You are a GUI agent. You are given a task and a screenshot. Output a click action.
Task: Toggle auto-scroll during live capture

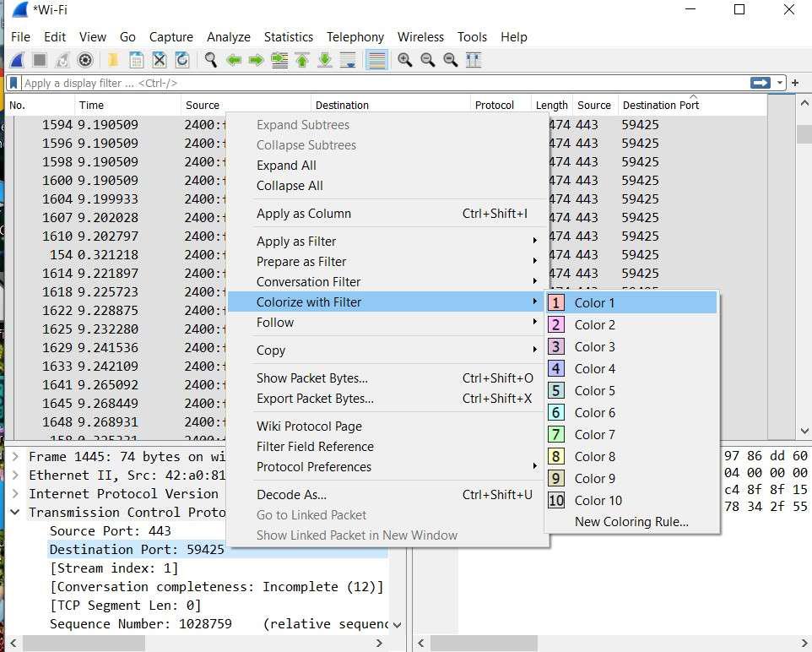tap(348, 60)
